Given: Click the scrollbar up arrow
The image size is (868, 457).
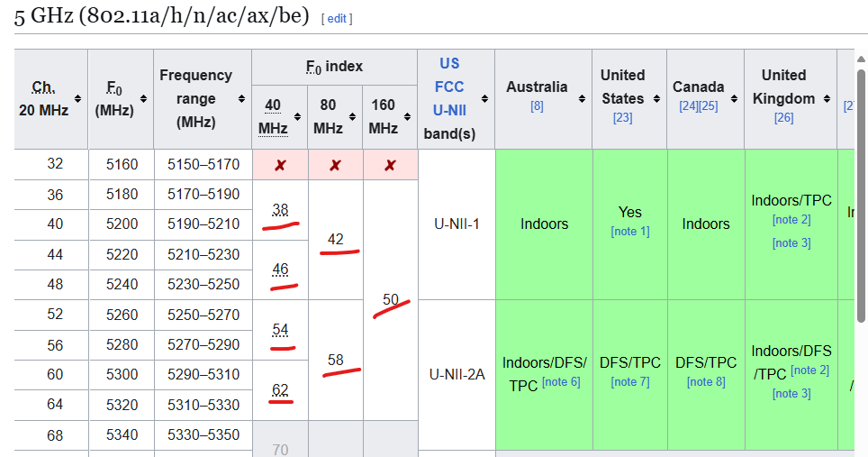Looking at the screenshot, I should [x=861, y=59].
